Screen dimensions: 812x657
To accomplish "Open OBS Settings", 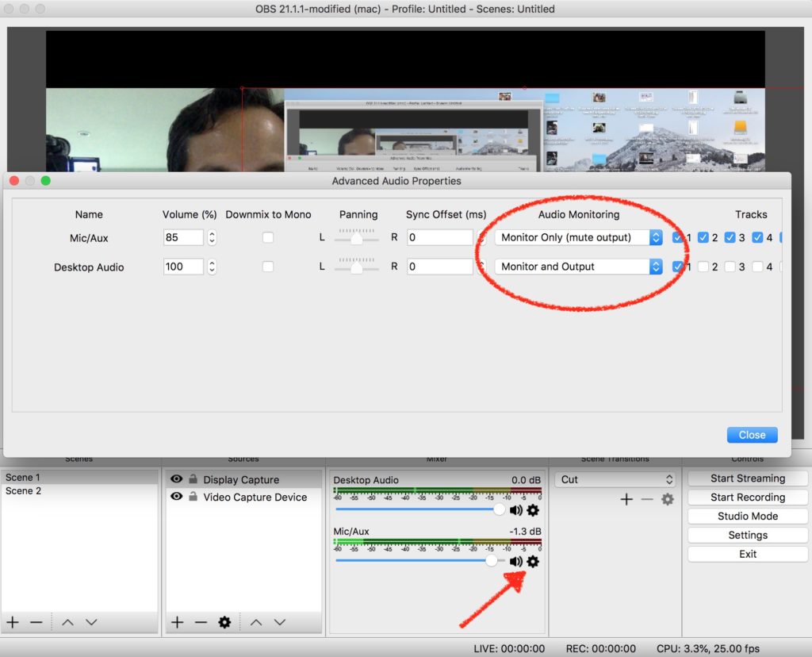I will (747, 535).
